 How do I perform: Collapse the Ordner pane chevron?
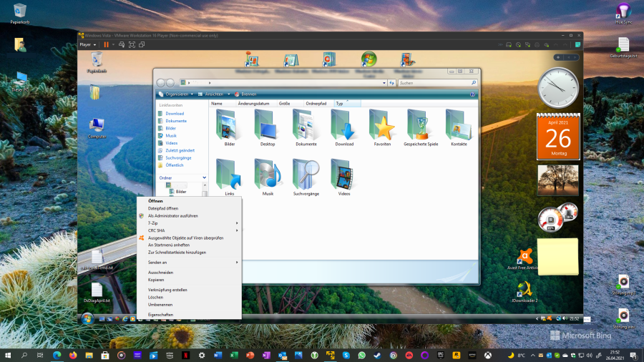pyautogui.click(x=204, y=177)
